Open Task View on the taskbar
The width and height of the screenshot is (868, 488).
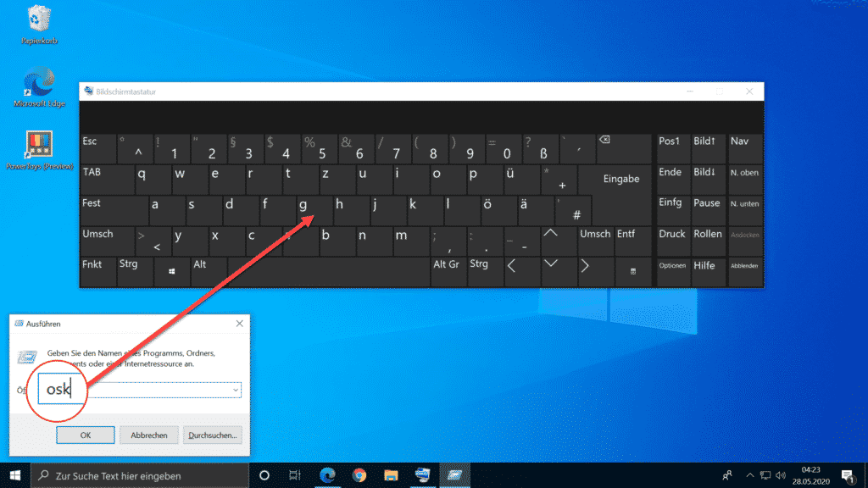coord(294,475)
